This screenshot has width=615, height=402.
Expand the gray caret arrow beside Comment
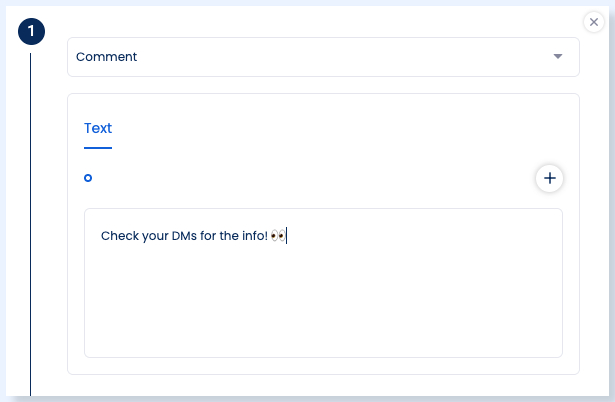pyautogui.click(x=558, y=56)
